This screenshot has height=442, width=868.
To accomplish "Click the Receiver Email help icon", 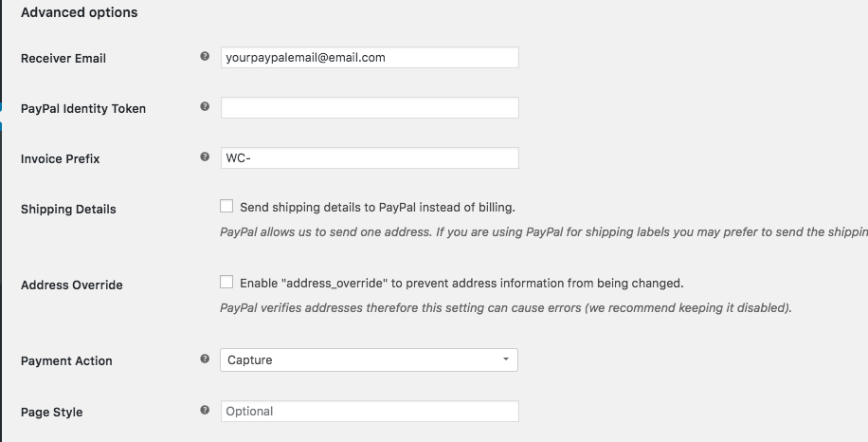I will click(205, 56).
